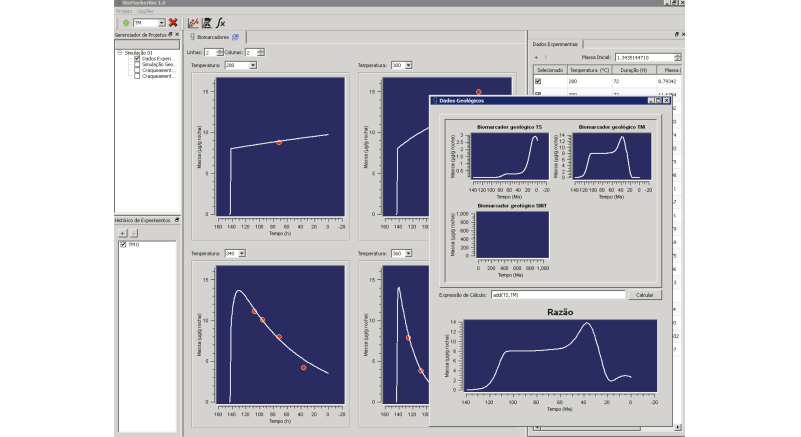Click the Linhas spinner arrows
This screenshot has height=437, width=801.
pyautogui.click(x=220, y=52)
